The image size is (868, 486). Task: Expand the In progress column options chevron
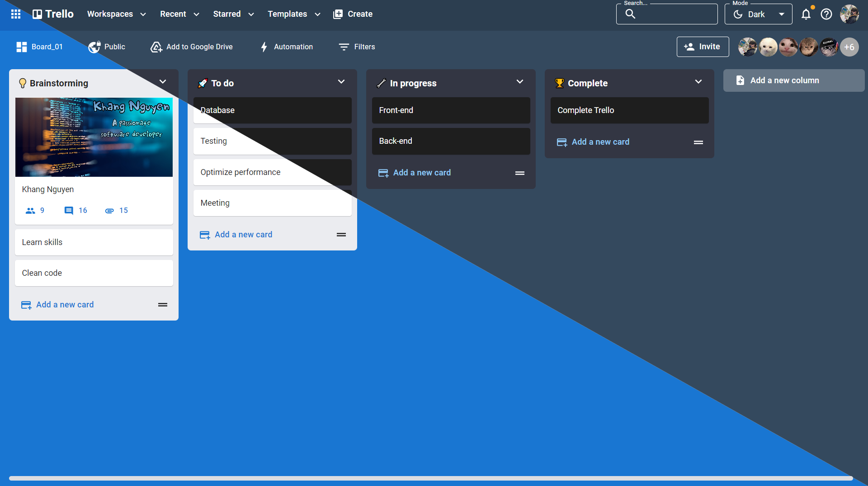pos(519,82)
